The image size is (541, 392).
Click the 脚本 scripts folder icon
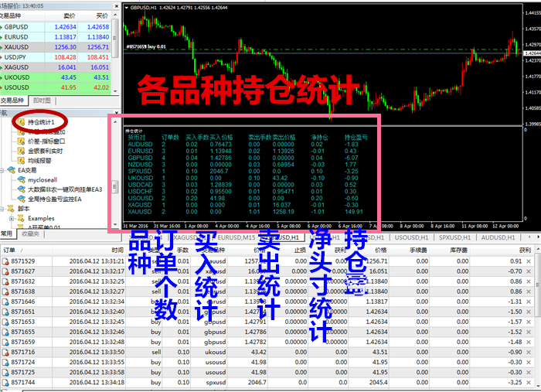point(12,209)
